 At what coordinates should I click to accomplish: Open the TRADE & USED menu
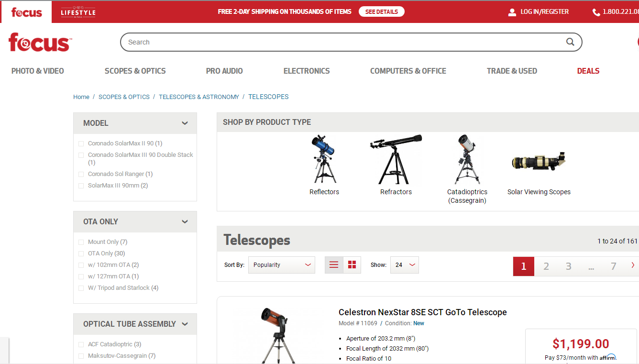pos(512,71)
